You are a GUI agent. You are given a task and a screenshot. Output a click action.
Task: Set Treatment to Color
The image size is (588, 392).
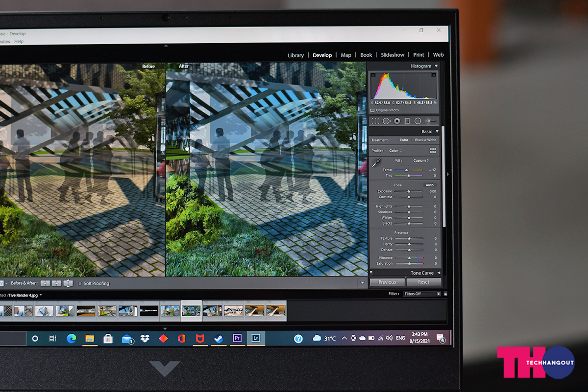(404, 140)
